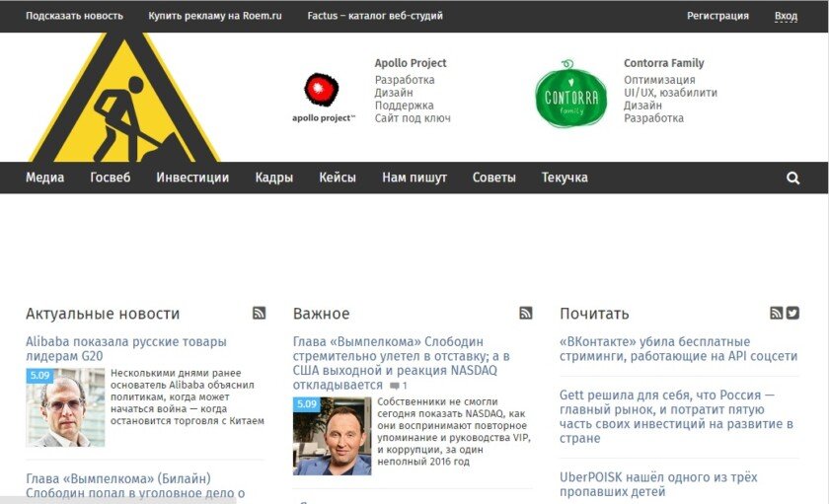Image resolution: width=829 pixels, height=504 pixels.
Task: Open «ВКонтакте» убила бесплатные стриминги headline
Action: [678, 349]
